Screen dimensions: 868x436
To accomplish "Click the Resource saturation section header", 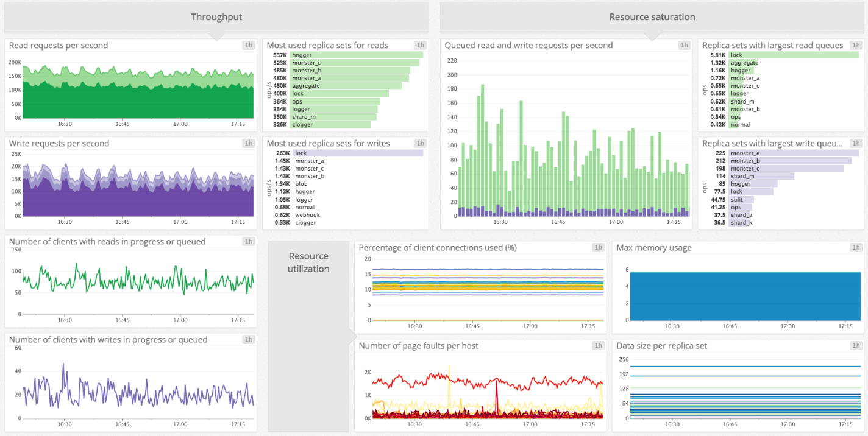I will pos(652,16).
